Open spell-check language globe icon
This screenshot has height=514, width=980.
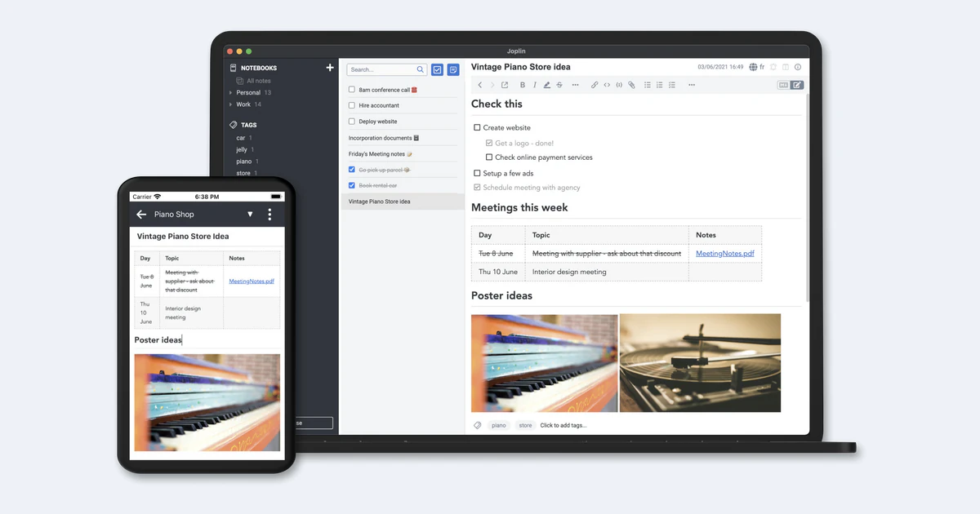[x=751, y=67]
